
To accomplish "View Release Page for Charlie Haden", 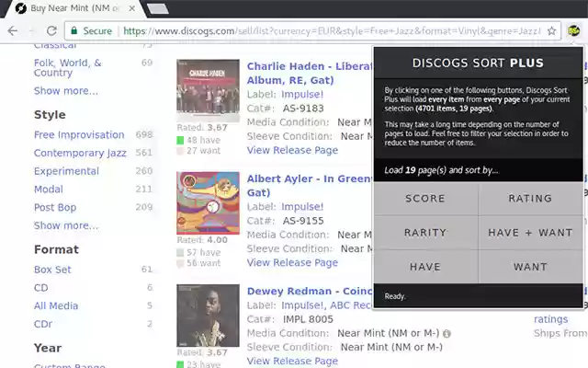I will pyautogui.click(x=292, y=150).
